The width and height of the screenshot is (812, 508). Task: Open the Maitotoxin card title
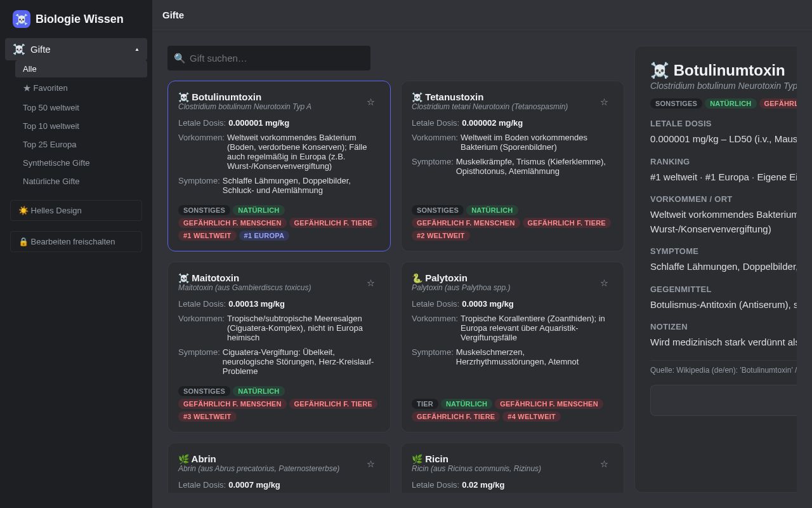[x=215, y=278]
